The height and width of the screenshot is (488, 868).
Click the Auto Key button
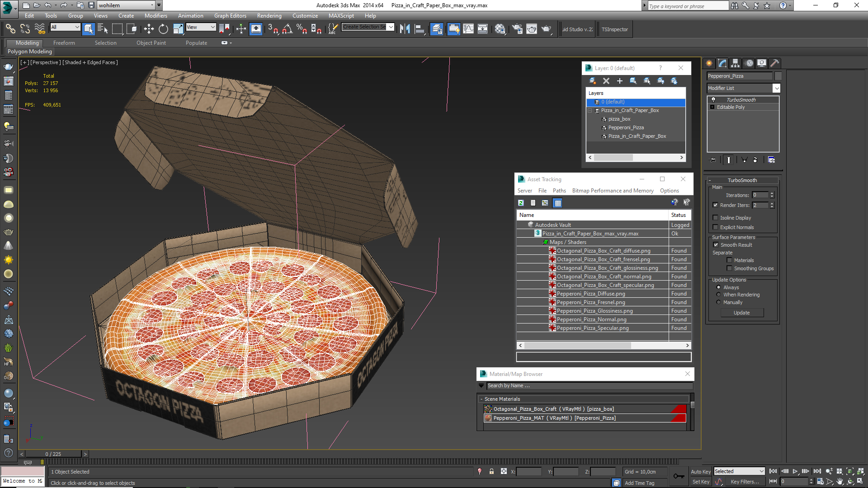click(700, 471)
